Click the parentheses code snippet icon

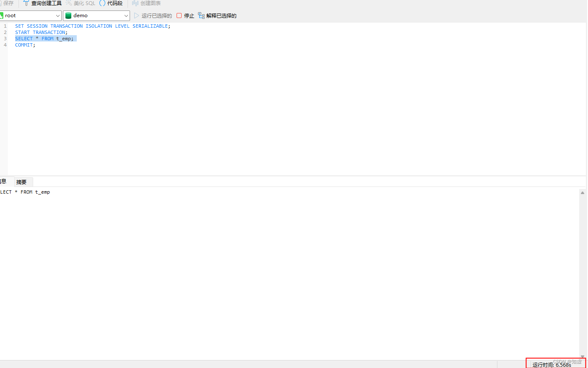pos(102,3)
